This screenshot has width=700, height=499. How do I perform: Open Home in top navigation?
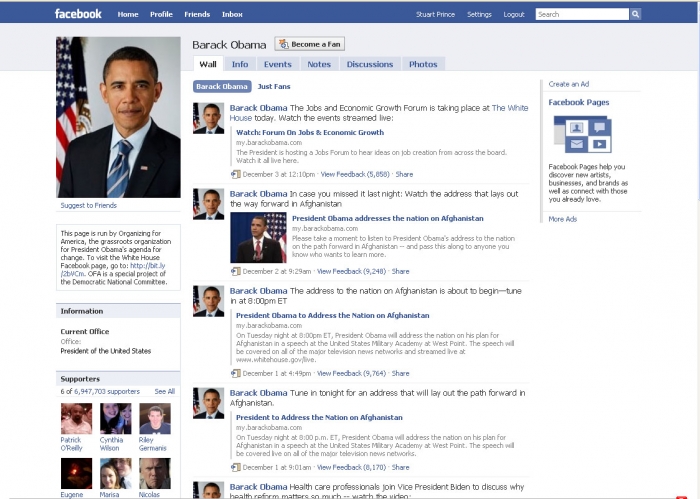[x=128, y=14]
